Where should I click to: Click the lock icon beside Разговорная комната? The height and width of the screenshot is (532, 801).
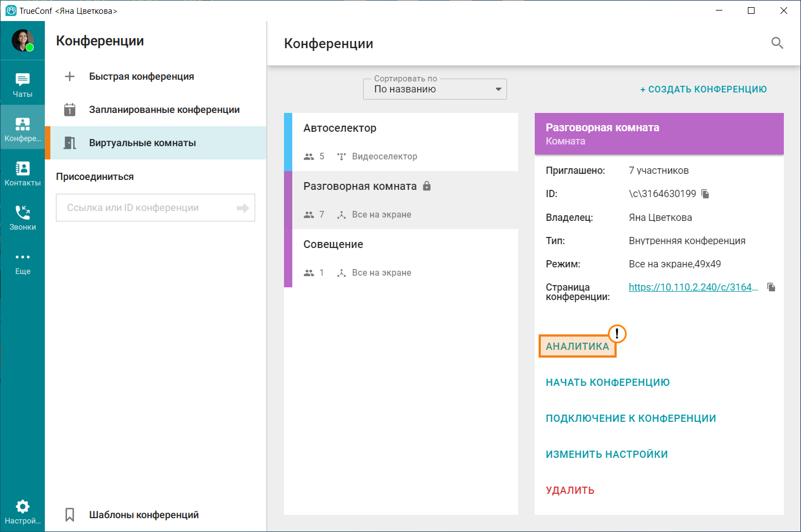pos(427,186)
